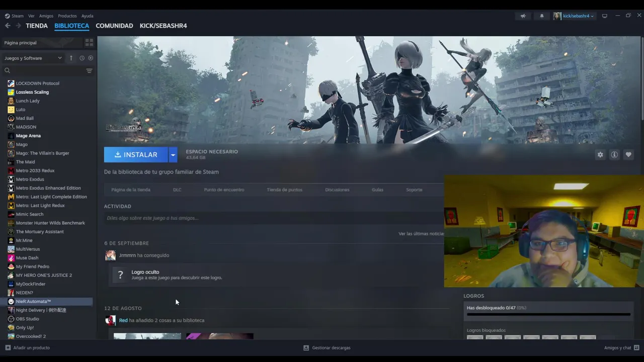Select Luto game icon
Image resolution: width=644 pixels, height=362 pixels.
point(11,110)
